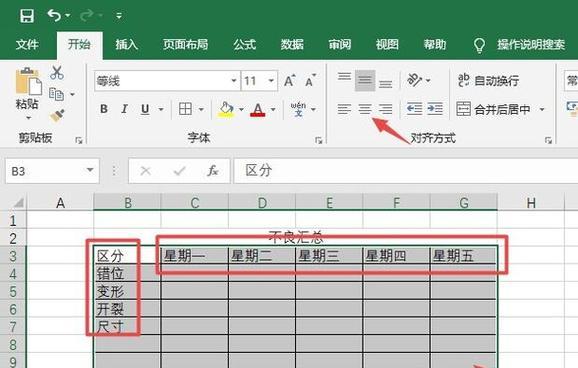This screenshot has height=368, width=578.
Task: Switch to the 页面布局 ribbon tab
Action: click(185, 45)
